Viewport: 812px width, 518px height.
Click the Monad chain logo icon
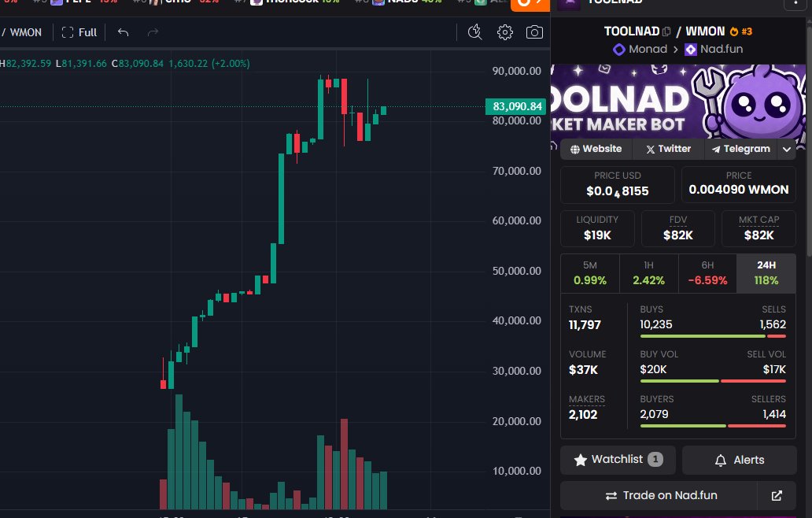pyautogui.click(x=619, y=50)
